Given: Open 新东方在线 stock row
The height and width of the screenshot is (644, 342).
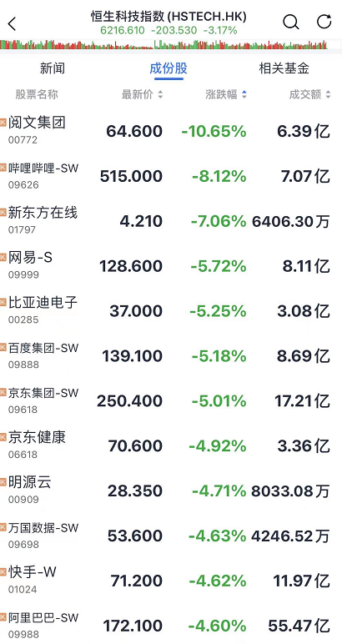Looking at the screenshot, I should tap(171, 221).
